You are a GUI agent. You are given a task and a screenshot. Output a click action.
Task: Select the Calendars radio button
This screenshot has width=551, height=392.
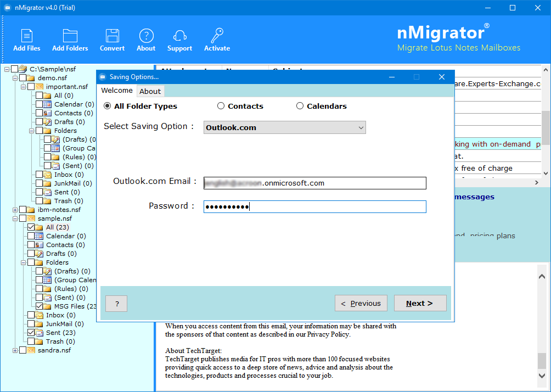(x=300, y=106)
